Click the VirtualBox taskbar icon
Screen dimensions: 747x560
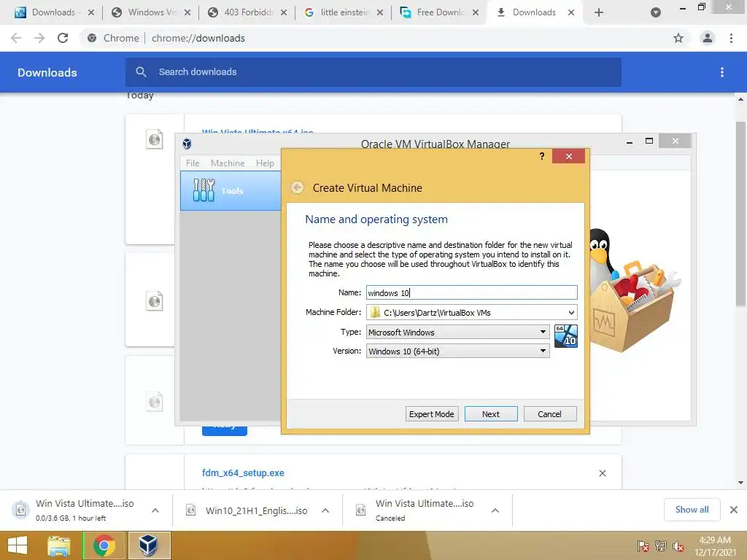(149, 545)
